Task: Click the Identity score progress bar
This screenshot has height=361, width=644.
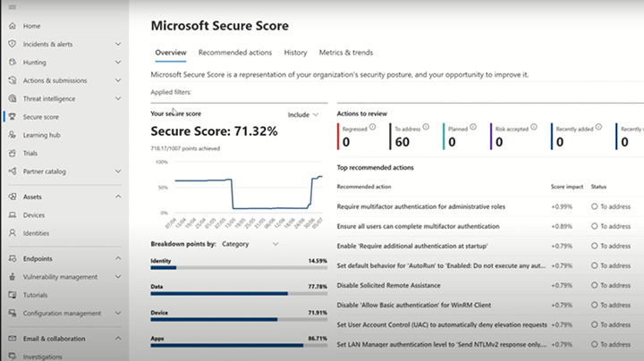Action: point(240,267)
